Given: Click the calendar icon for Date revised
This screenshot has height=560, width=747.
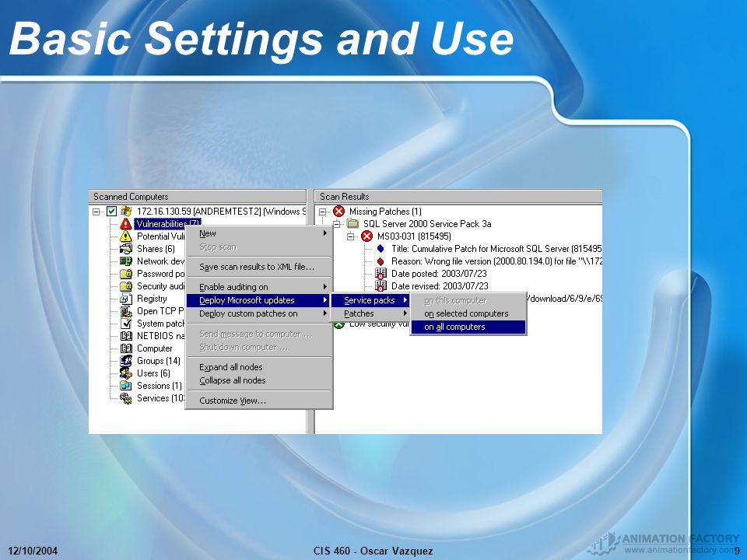Looking at the screenshot, I should [381, 285].
